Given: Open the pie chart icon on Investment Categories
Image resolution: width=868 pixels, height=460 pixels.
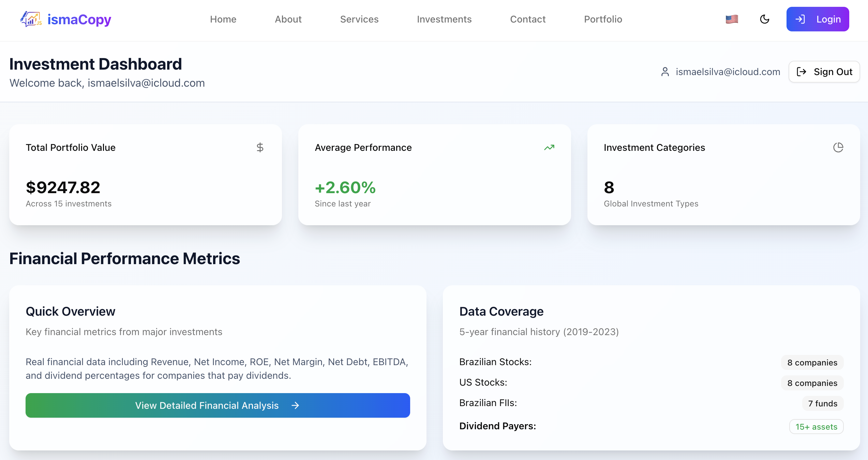Looking at the screenshot, I should point(839,147).
